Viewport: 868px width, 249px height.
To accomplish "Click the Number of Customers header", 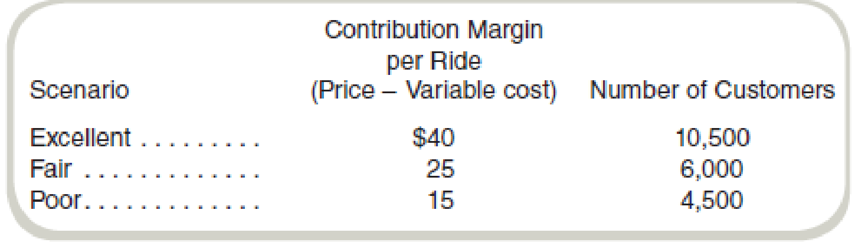I will tap(713, 91).
